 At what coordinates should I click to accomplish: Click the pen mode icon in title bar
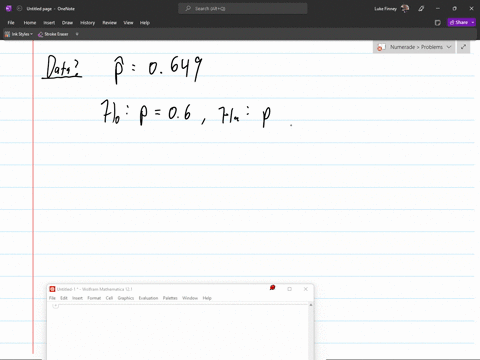point(421,9)
